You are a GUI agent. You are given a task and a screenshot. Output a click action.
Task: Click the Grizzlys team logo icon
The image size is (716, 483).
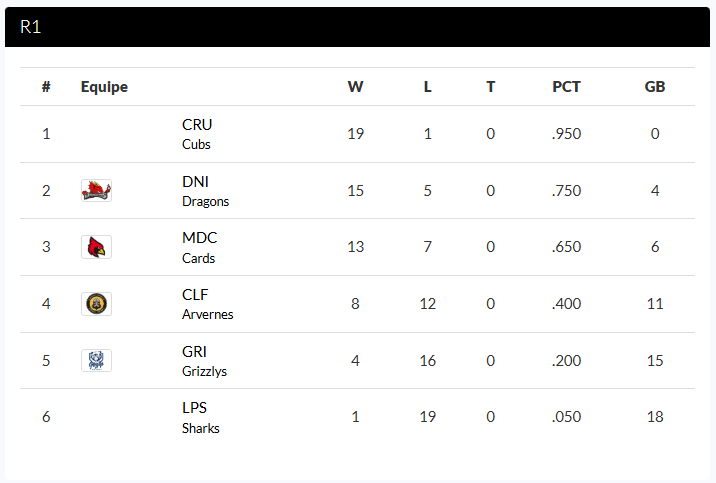(96, 360)
